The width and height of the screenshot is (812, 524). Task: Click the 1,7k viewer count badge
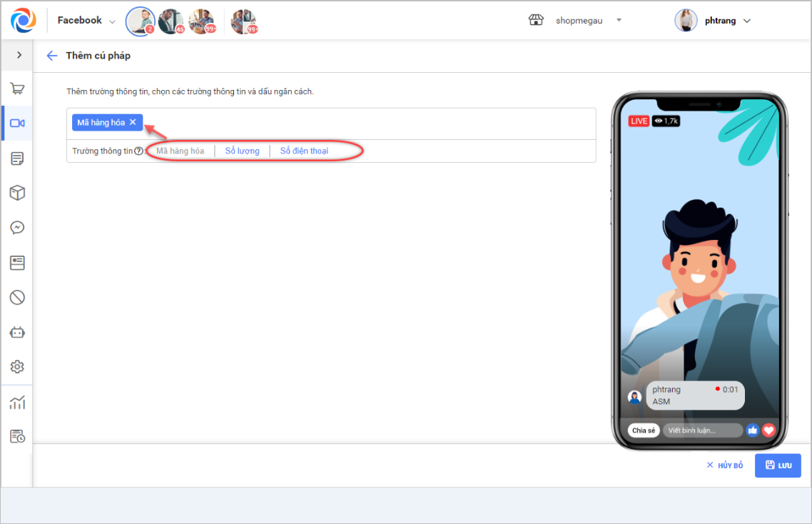[666, 121]
